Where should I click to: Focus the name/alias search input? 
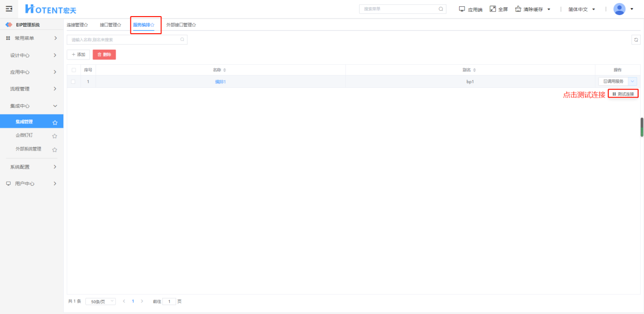click(x=127, y=40)
